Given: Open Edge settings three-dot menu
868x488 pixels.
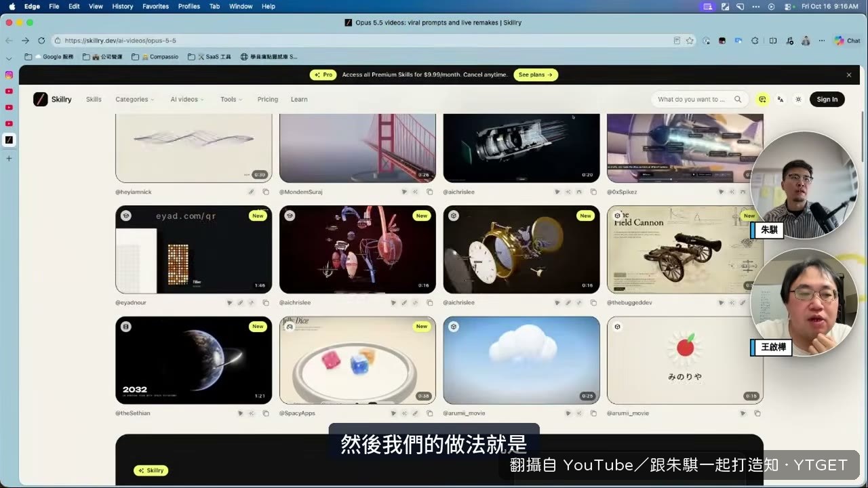Looking at the screenshot, I should (x=821, y=40).
